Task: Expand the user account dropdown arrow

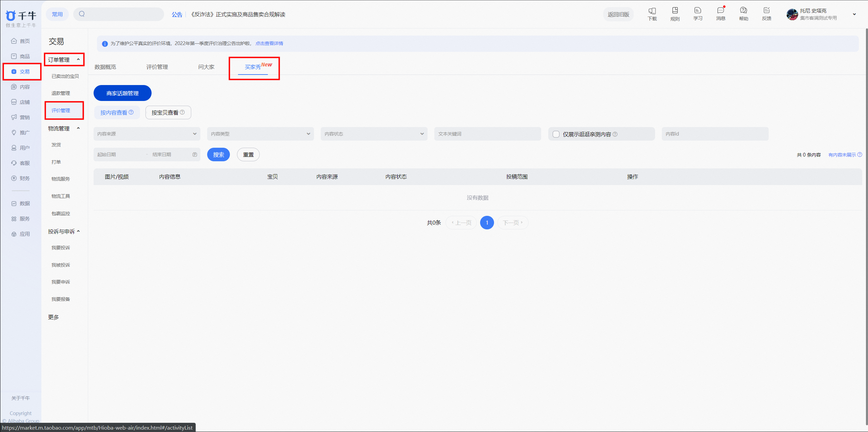Action: point(854,14)
